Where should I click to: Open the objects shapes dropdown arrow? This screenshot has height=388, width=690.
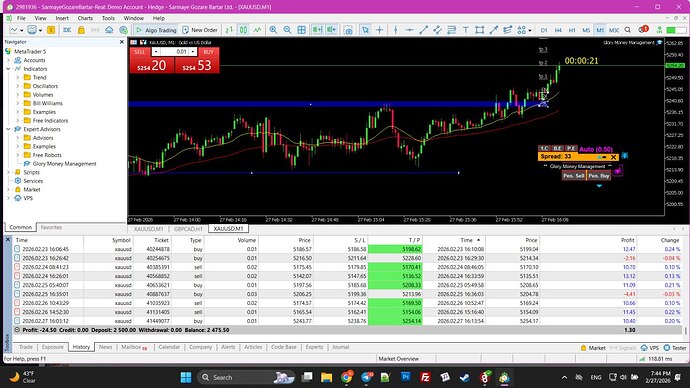tap(530, 30)
